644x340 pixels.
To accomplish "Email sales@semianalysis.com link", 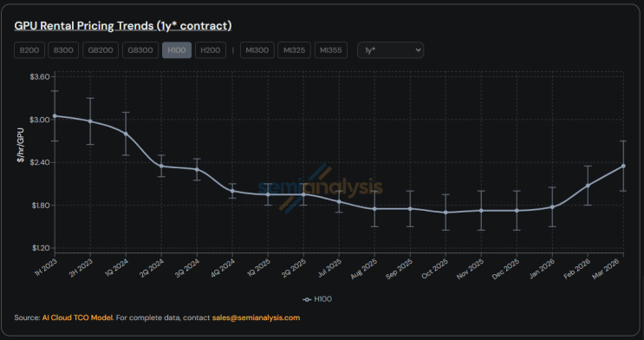I will 256,317.
